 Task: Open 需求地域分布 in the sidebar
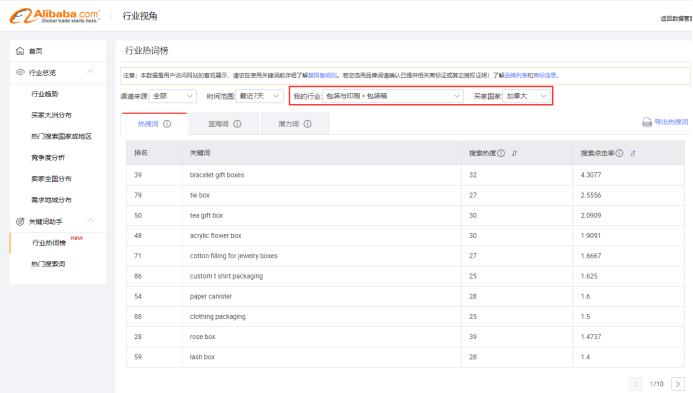[x=51, y=200]
